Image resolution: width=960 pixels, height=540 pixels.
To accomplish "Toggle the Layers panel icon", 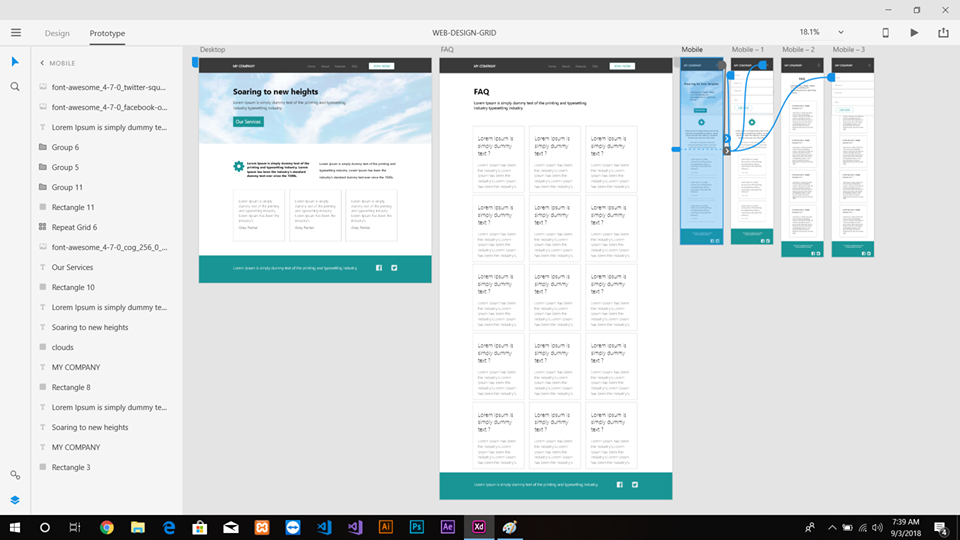I will click(x=15, y=499).
